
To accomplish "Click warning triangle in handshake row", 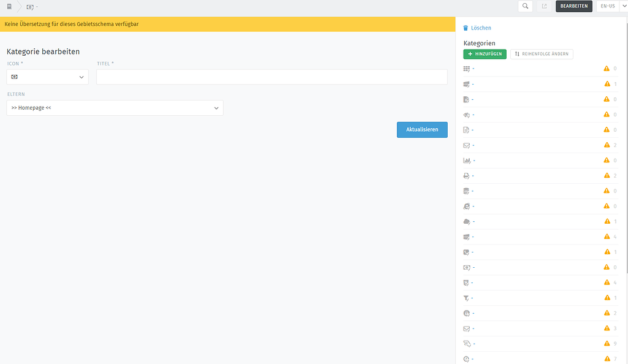I will click(x=607, y=343).
